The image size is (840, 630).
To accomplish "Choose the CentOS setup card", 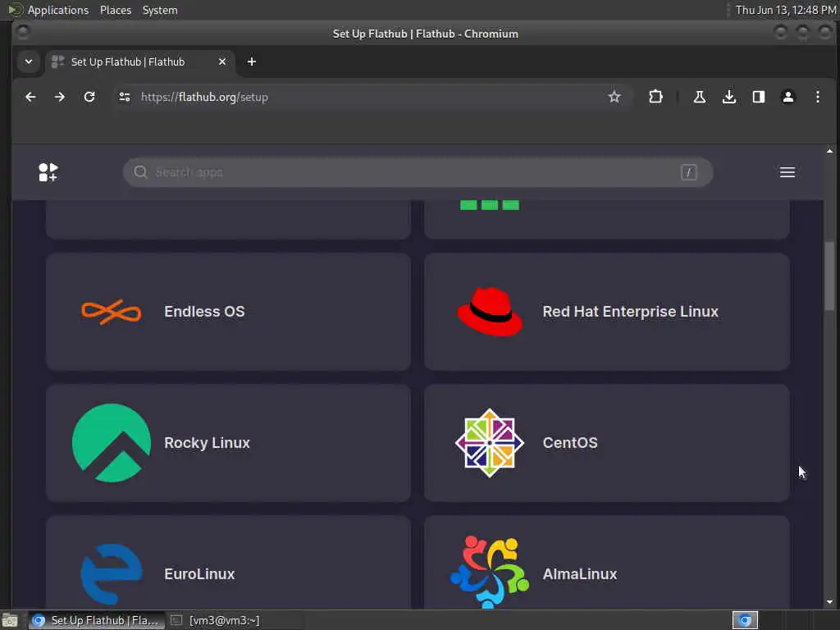I will [x=606, y=443].
